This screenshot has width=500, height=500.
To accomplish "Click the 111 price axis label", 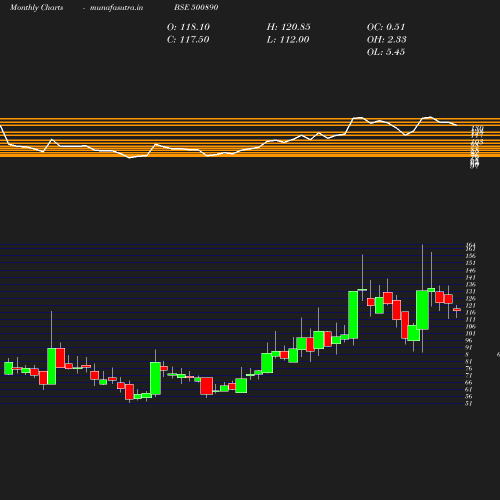I will pyautogui.click(x=470, y=319).
